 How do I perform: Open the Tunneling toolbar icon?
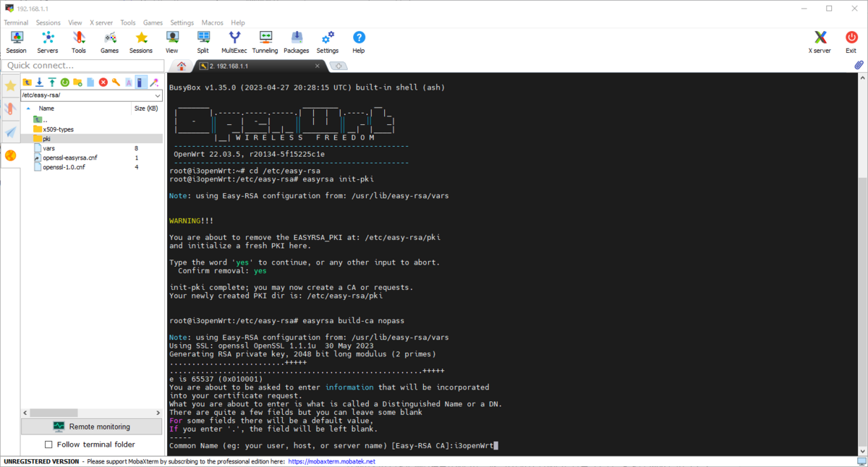[265, 42]
